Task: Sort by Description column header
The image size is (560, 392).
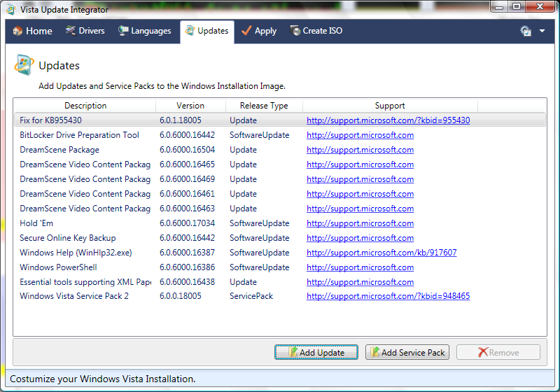Action: 85,106
